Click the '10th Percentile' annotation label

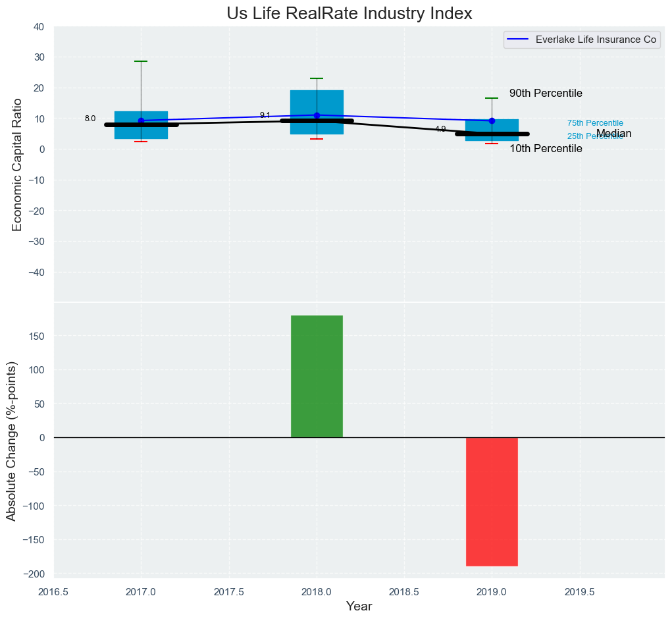coord(546,149)
